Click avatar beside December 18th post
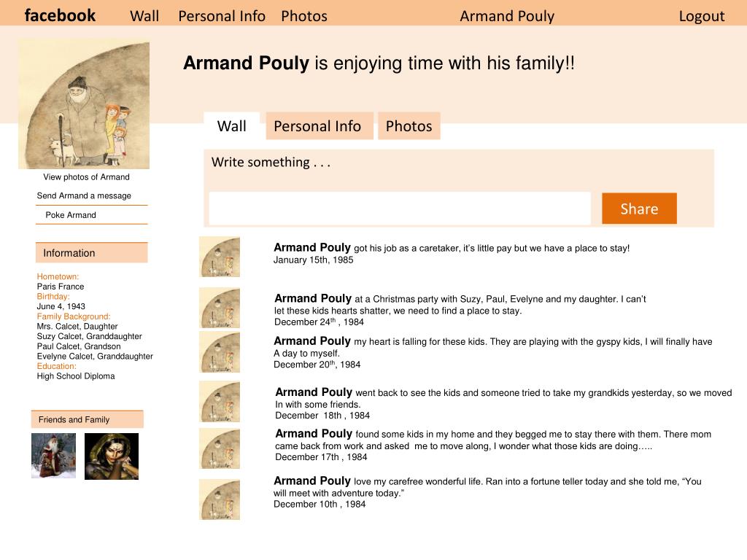 tap(220, 401)
